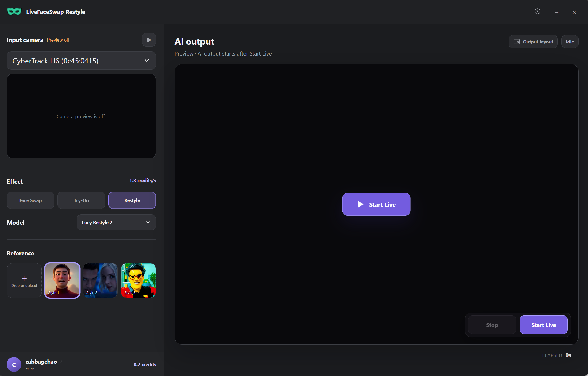Choose the Style 3 reference thumbnail
This screenshot has width=588, height=376.
point(139,280)
